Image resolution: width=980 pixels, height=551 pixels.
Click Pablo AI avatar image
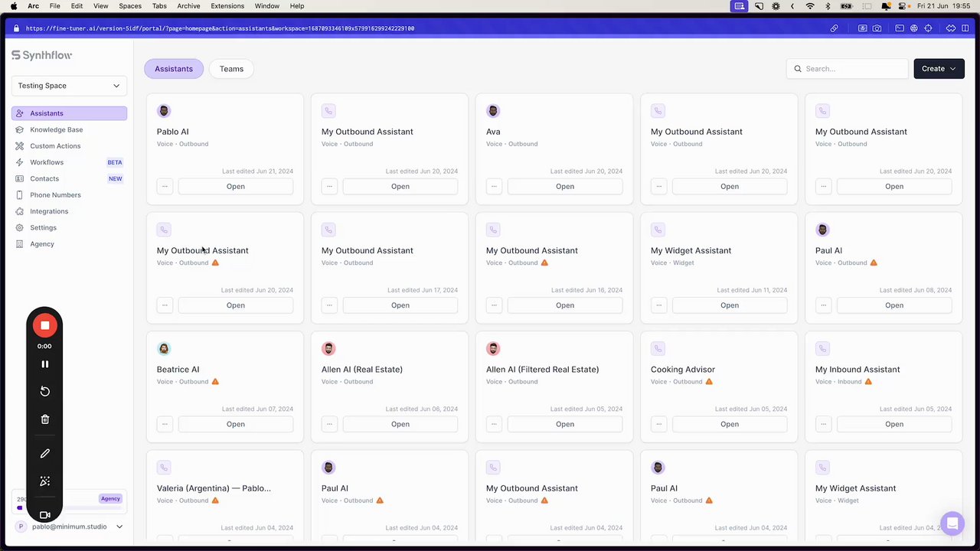164,111
